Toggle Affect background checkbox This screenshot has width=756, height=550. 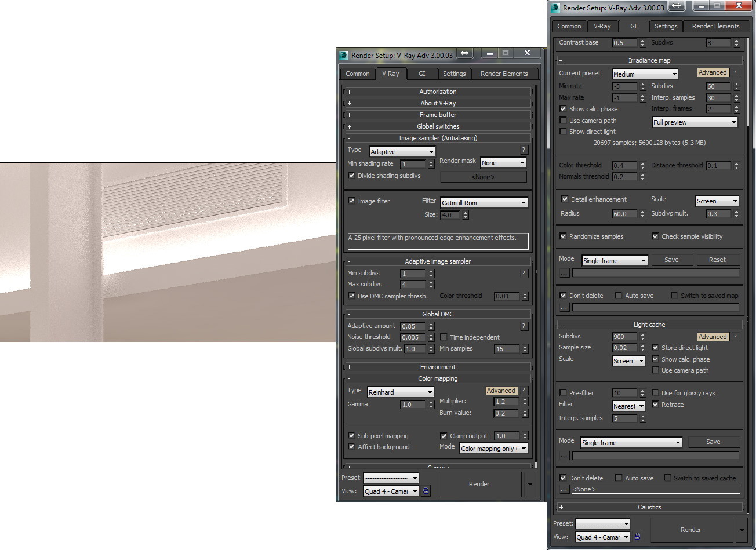pos(351,447)
